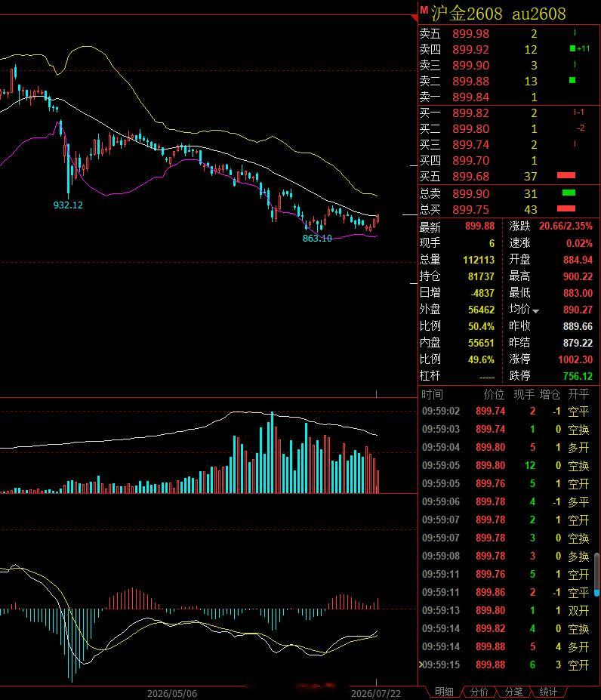601x700 pixels.
Task: Click the 卖一 price 899.84
Action: point(470,97)
